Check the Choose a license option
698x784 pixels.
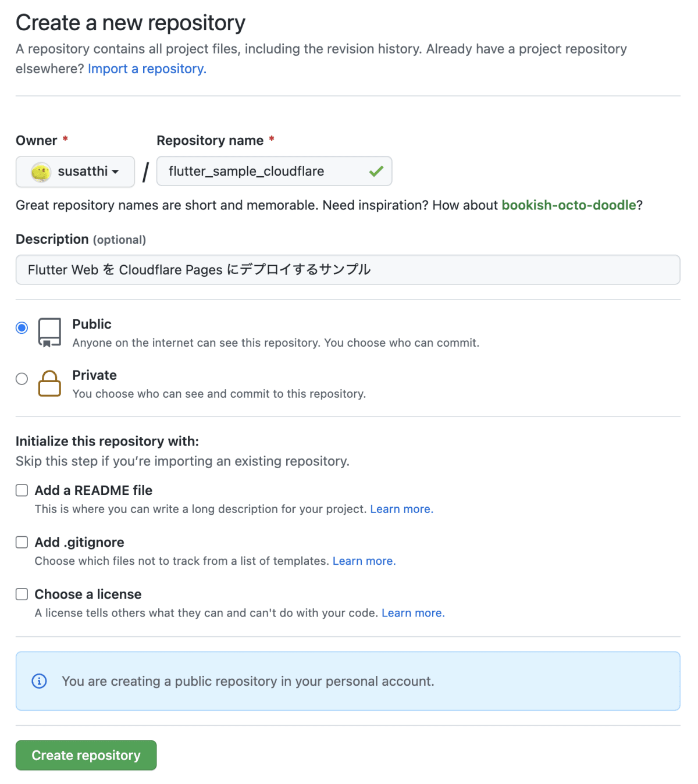coord(22,594)
